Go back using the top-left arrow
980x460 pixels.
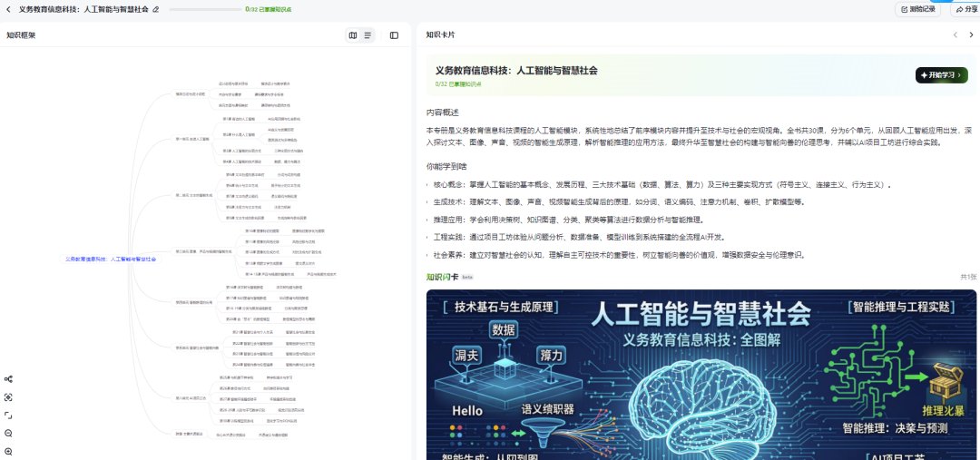tap(8, 9)
